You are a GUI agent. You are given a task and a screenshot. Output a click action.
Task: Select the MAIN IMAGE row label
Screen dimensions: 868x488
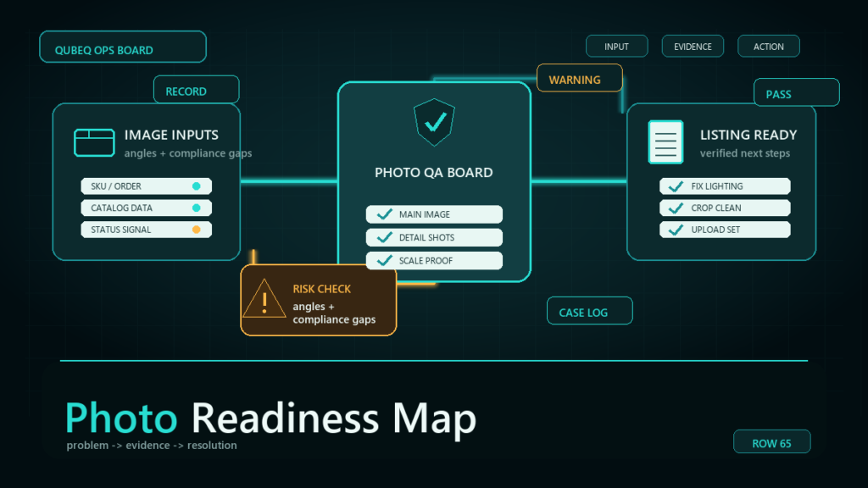coord(425,214)
